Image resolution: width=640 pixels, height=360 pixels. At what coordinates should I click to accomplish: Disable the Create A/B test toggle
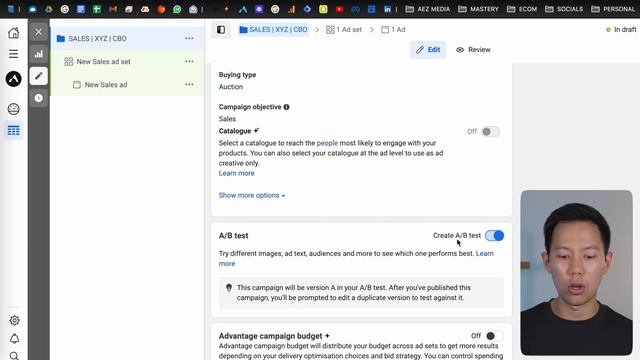click(494, 236)
